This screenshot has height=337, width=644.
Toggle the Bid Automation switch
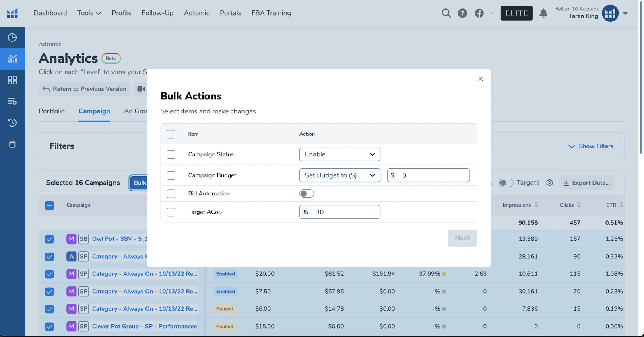click(306, 194)
